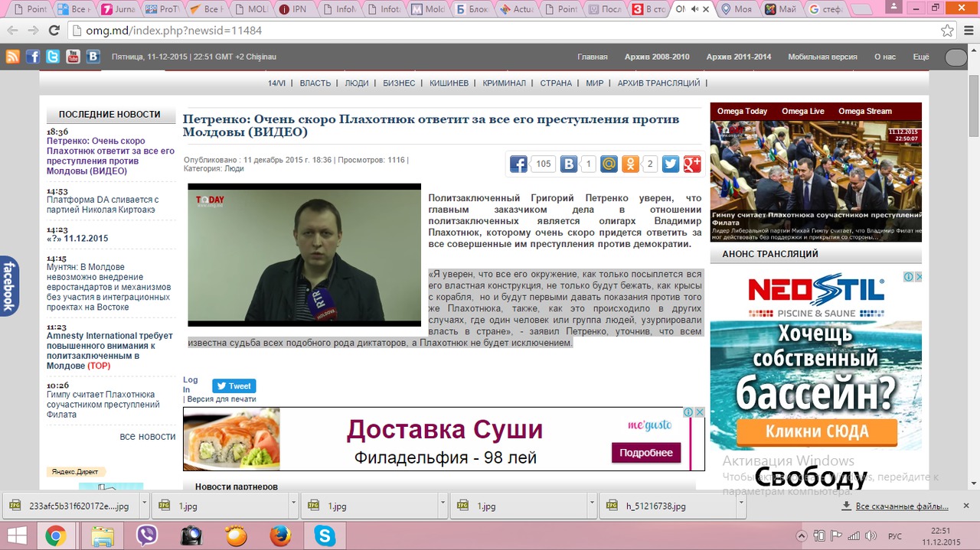Open все новости link in sidebar
The width and height of the screenshot is (980, 550).
click(x=148, y=436)
